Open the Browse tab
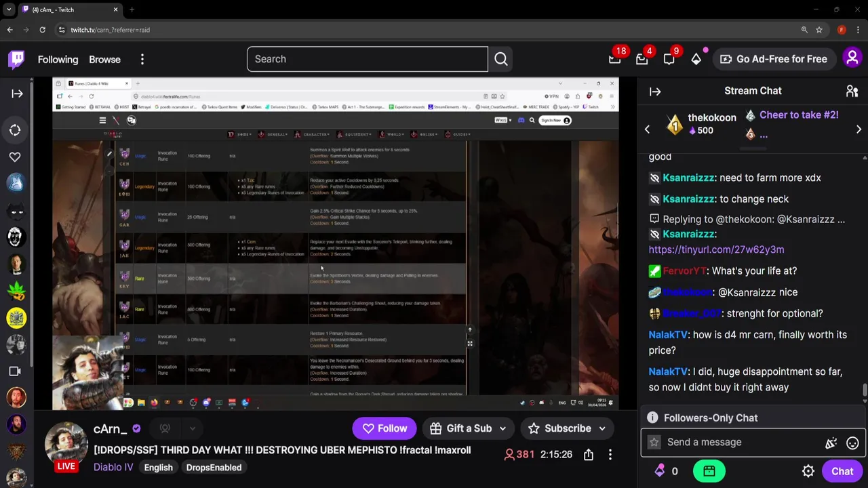868x488 pixels. (x=104, y=60)
